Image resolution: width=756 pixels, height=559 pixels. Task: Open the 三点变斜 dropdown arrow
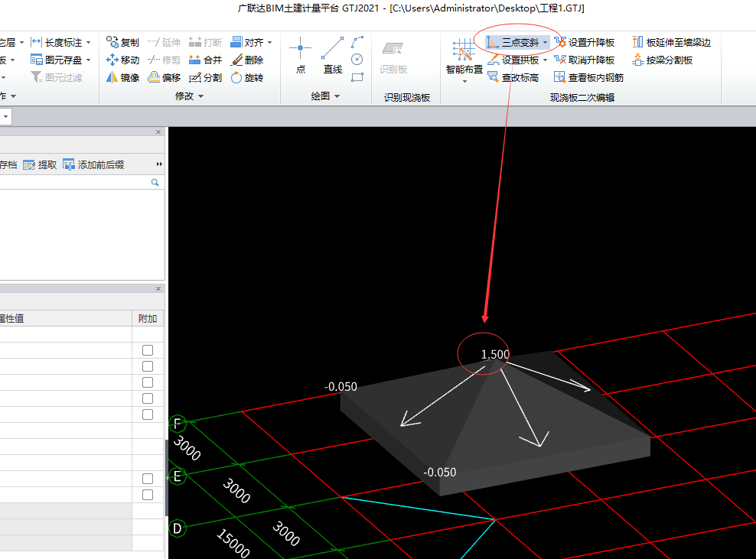546,42
